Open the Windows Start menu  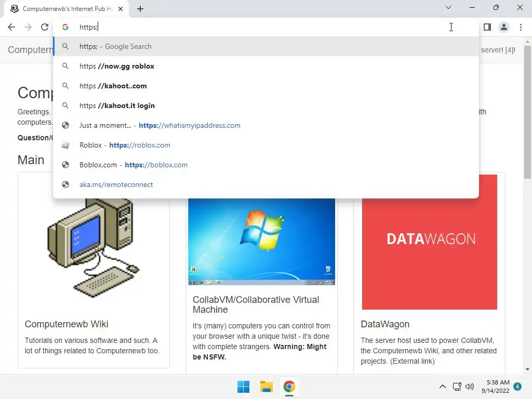pyautogui.click(x=243, y=387)
